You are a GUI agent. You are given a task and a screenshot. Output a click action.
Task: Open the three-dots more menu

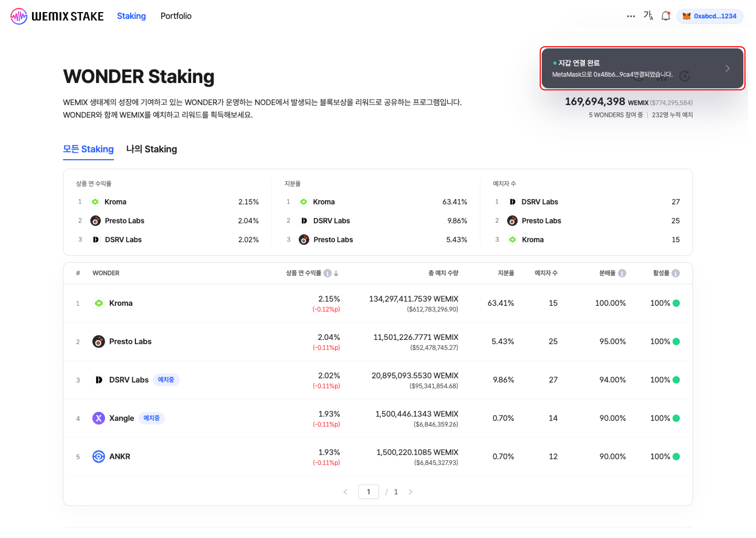pos(631,16)
